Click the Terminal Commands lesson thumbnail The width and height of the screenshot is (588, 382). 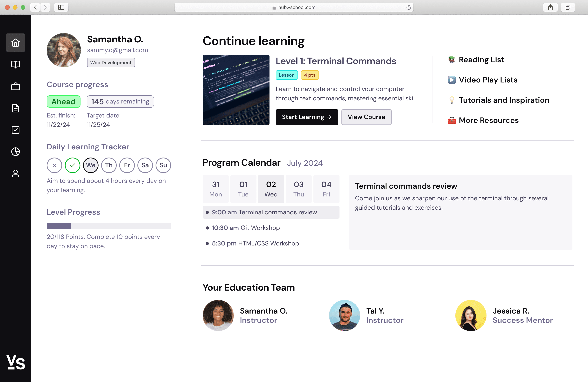point(236,90)
